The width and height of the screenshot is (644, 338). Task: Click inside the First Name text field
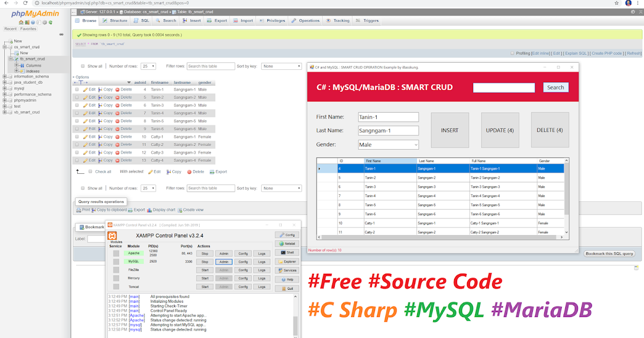coord(387,117)
